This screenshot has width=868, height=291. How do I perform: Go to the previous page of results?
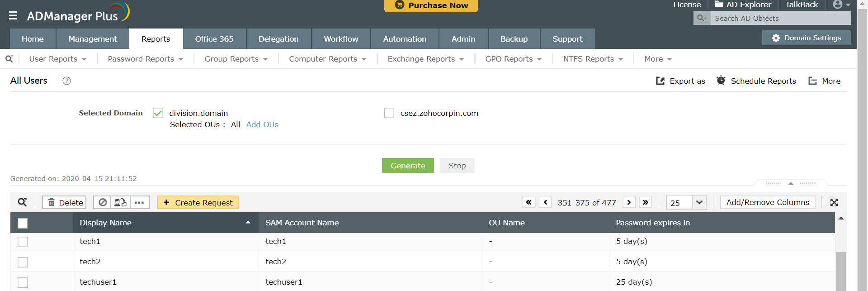tap(545, 202)
